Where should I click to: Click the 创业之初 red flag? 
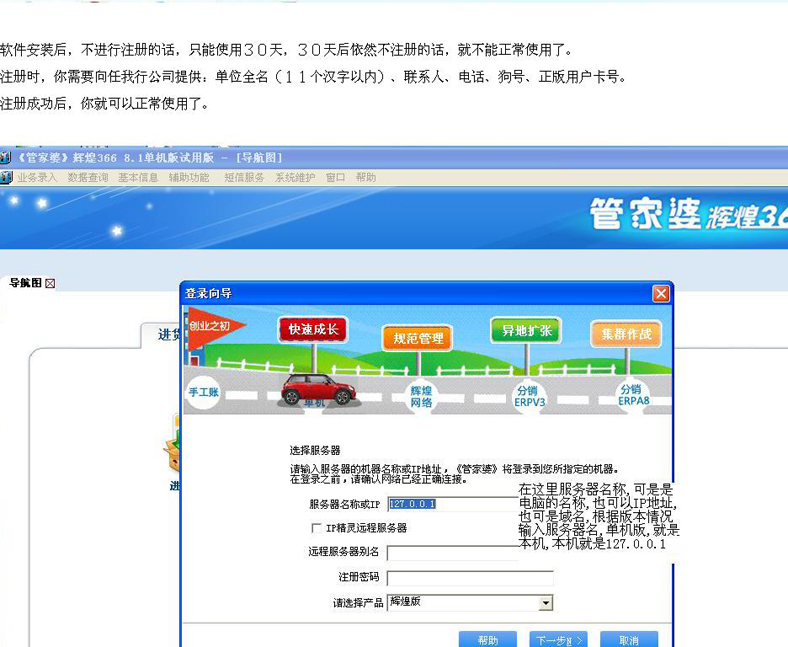click(x=215, y=327)
